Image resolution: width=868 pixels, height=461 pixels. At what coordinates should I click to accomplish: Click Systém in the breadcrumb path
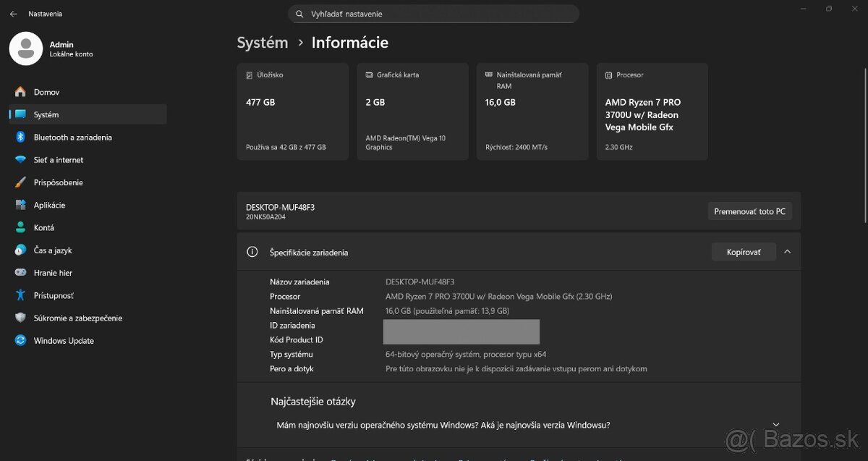coord(263,43)
